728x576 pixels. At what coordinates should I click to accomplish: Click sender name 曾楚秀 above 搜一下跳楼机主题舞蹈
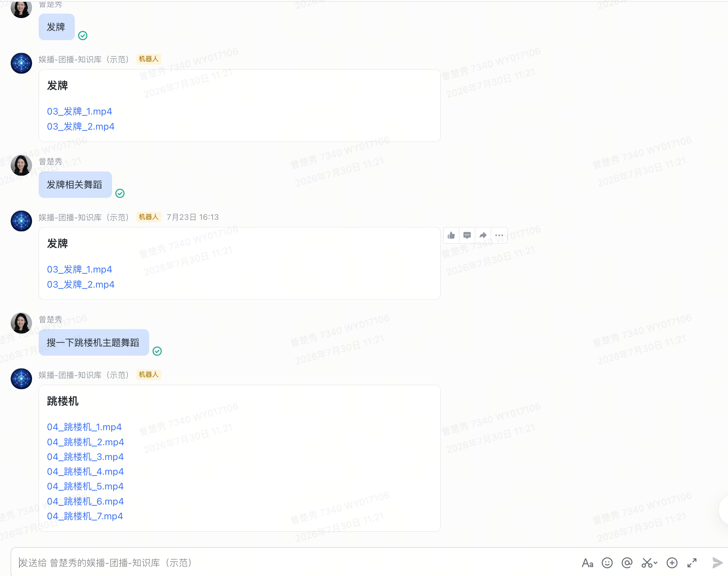pos(51,319)
